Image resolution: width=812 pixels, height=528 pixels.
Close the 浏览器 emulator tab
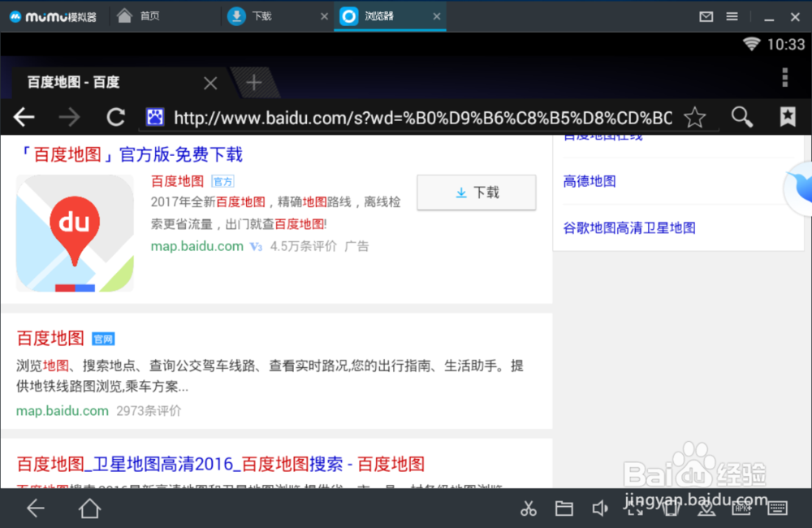point(437,16)
